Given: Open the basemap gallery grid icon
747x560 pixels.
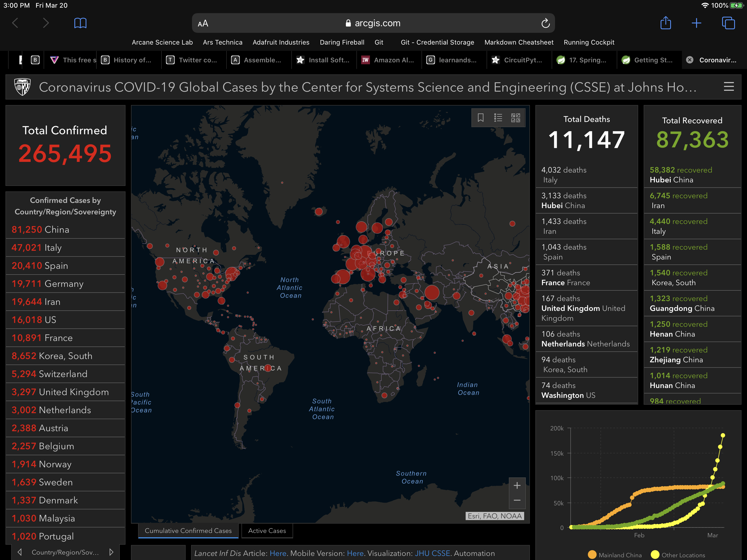Looking at the screenshot, I should 516,118.
